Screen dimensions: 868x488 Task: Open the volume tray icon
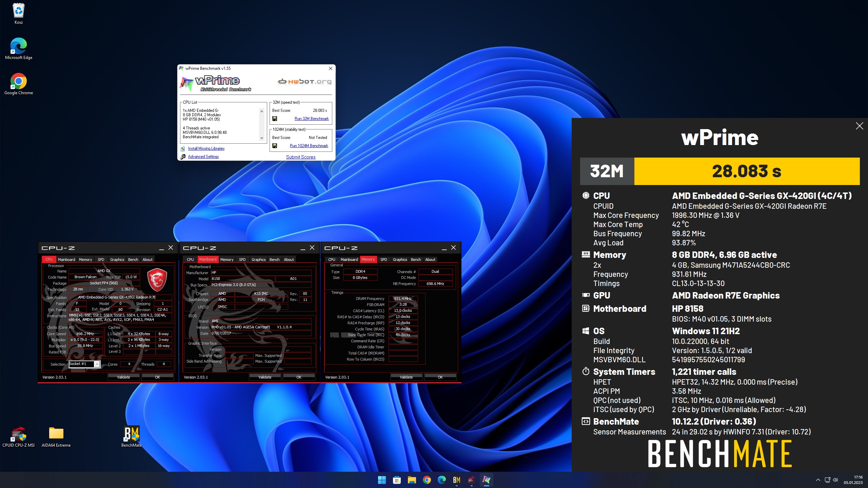(835, 480)
